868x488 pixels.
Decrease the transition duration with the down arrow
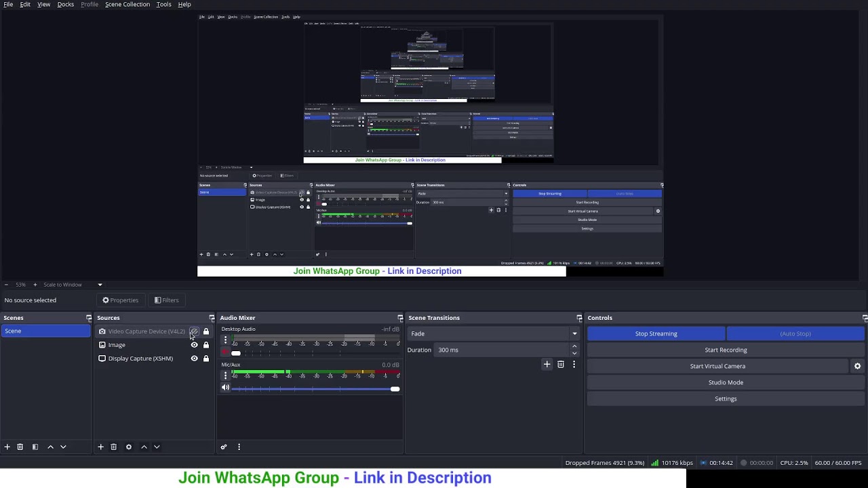[x=574, y=353]
